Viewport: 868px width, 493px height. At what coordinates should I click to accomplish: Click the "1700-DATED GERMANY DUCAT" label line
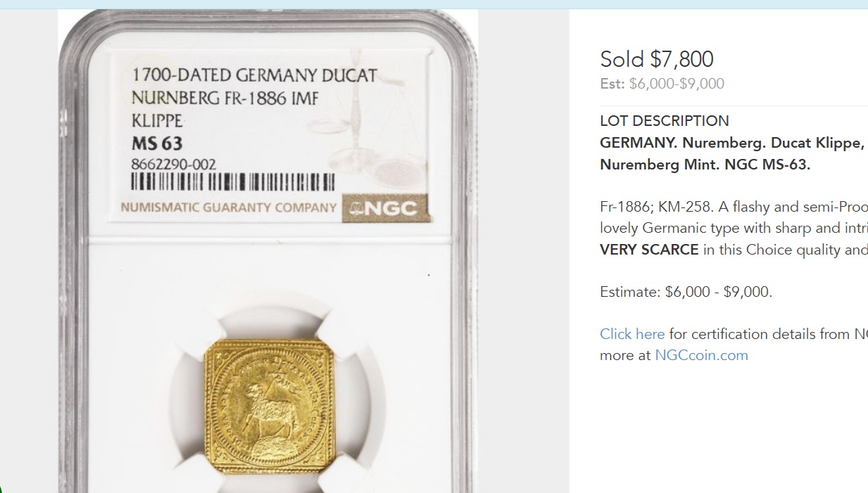pyautogui.click(x=255, y=75)
